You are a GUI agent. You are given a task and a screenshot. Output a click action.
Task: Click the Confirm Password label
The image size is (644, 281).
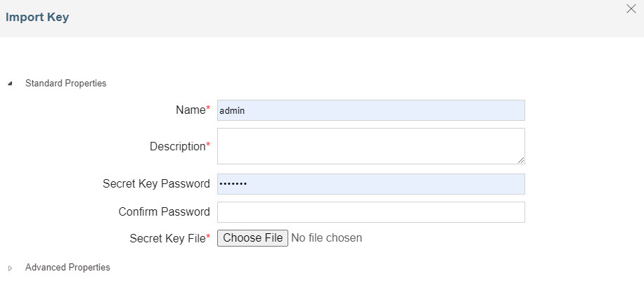[164, 211]
